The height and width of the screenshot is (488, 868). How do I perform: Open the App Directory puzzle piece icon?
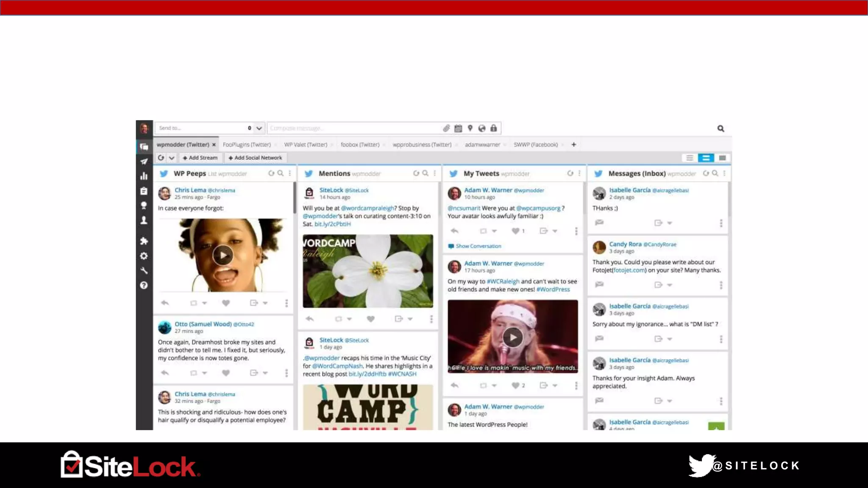pos(144,241)
